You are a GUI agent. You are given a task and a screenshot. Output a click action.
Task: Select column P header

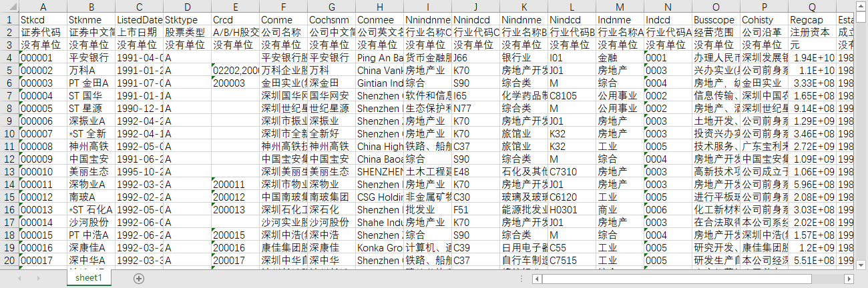(764, 7)
